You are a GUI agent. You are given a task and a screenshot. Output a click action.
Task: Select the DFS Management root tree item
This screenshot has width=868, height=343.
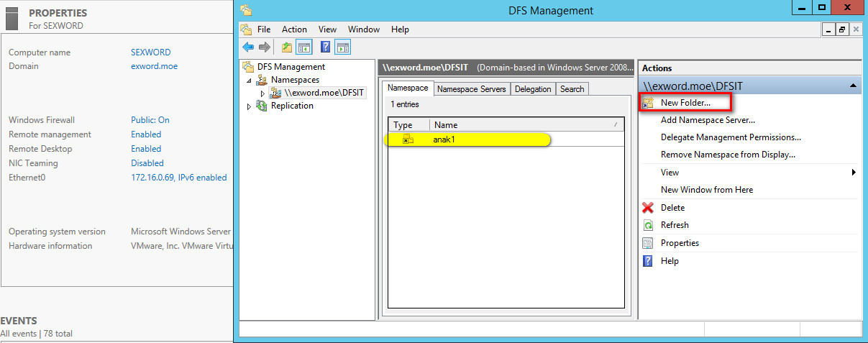pyautogui.click(x=291, y=67)
